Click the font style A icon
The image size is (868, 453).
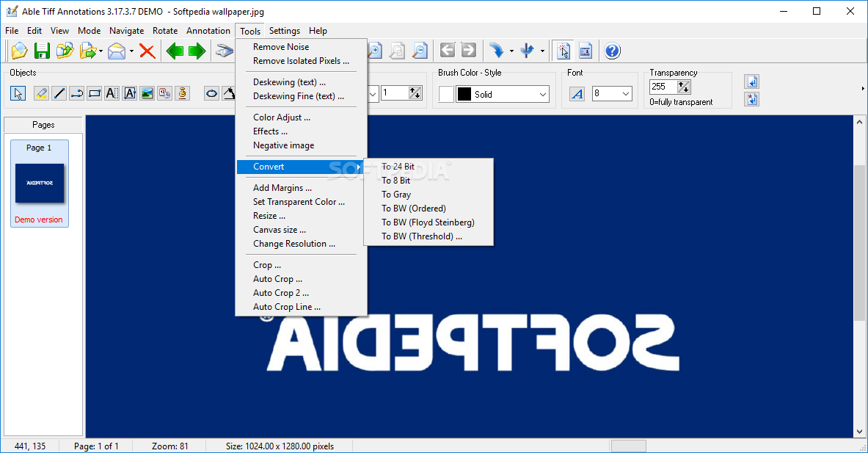tap(577, 94)
